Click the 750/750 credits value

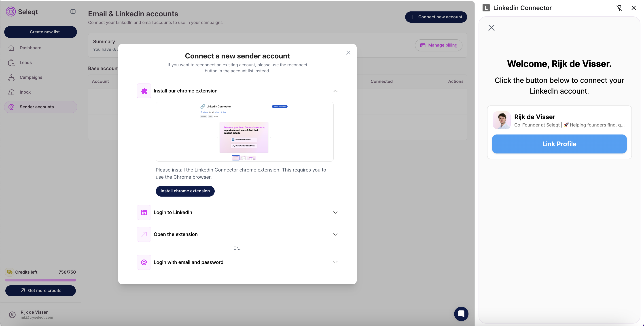(x=67, y=272)
